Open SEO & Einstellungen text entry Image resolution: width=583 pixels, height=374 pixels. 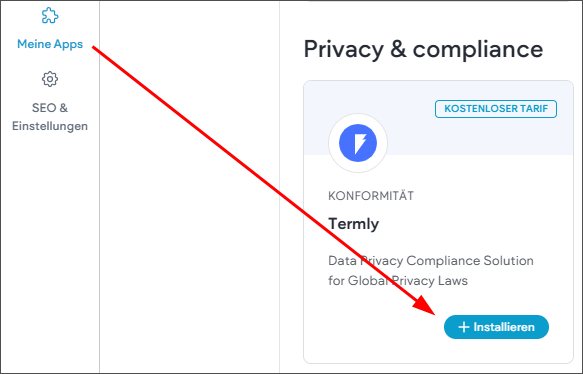tap(50, 117)
